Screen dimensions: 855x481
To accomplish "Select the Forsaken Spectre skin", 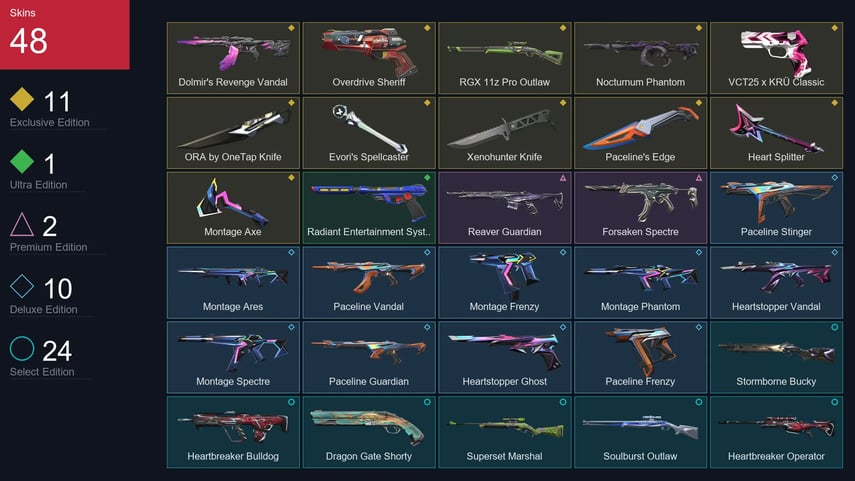I will click(640, 207).
